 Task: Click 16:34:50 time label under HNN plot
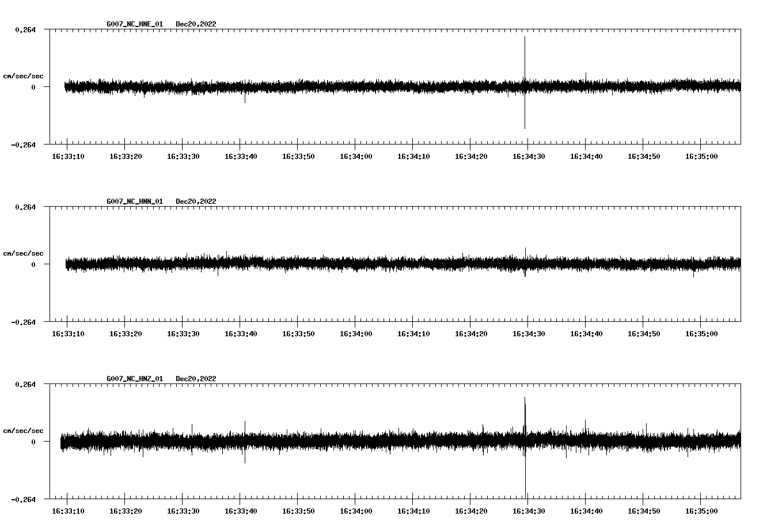point(644,334)
